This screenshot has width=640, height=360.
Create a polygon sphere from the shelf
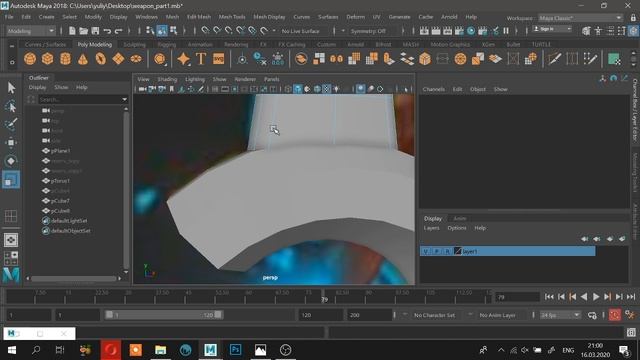tap(30, 59)
